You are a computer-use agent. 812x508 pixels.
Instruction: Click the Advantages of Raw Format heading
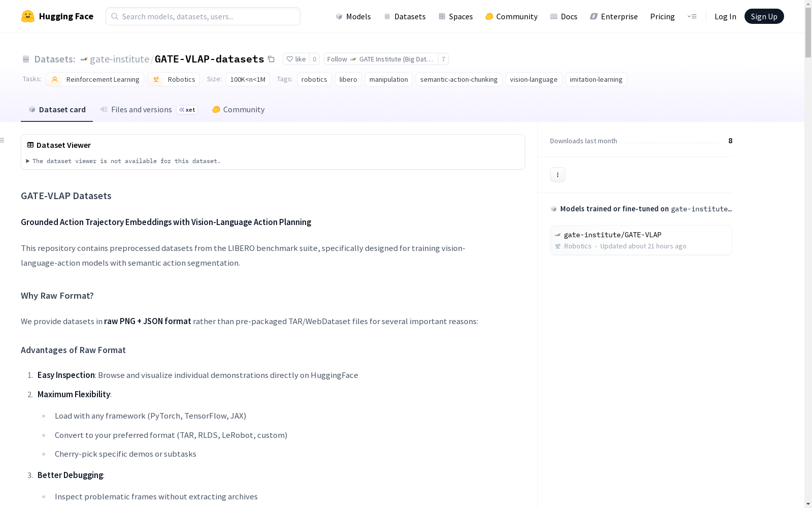point(73,350)
